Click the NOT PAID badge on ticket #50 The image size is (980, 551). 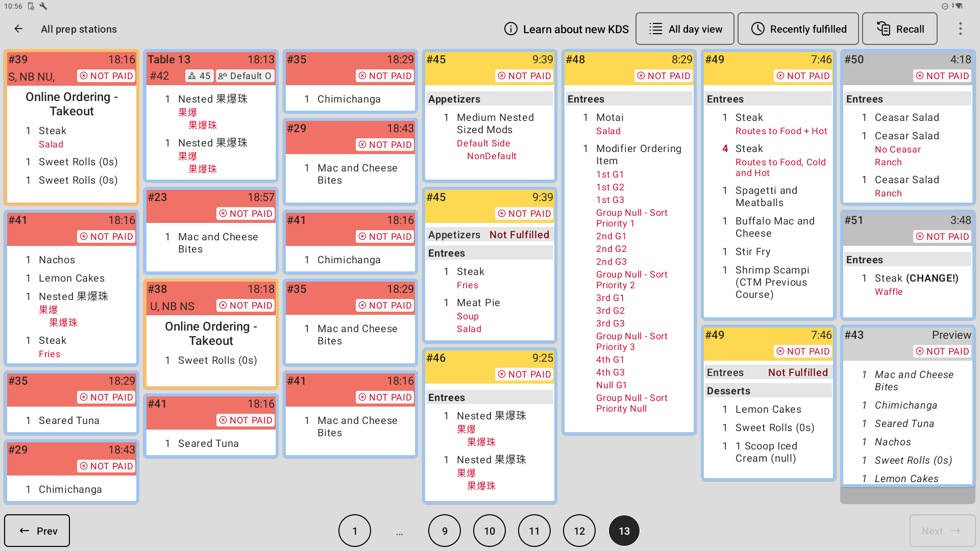(x=942, y=76)
